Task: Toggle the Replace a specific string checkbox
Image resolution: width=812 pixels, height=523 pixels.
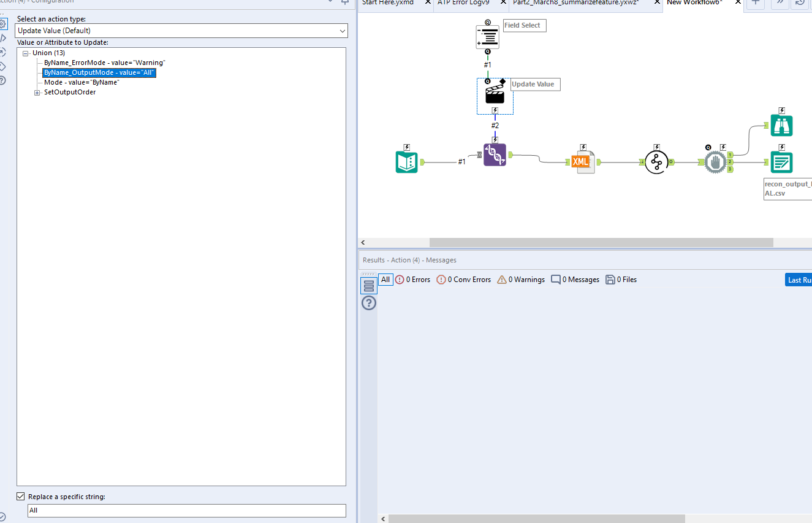Action: tap(20, 496)
